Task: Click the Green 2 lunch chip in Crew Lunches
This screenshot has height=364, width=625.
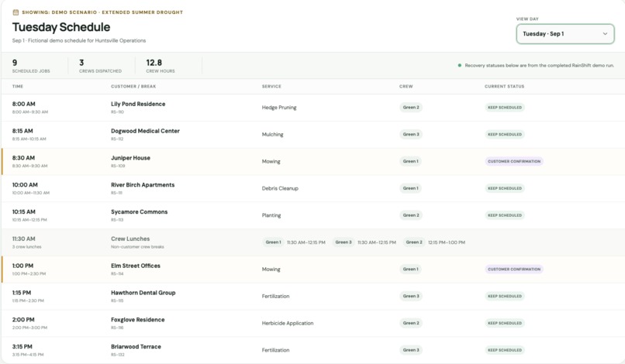Action: click(x=414, y=242)
